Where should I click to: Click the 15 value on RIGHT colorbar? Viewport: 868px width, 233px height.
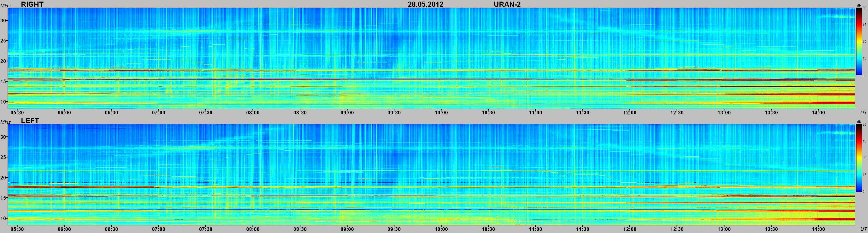(x=864, y=59)
